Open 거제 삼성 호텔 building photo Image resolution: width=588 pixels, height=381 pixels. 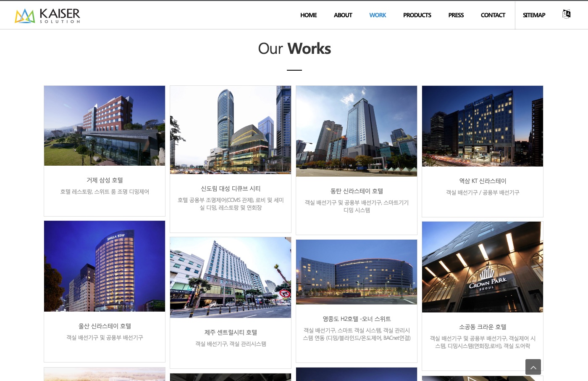(x=105, y=126)
